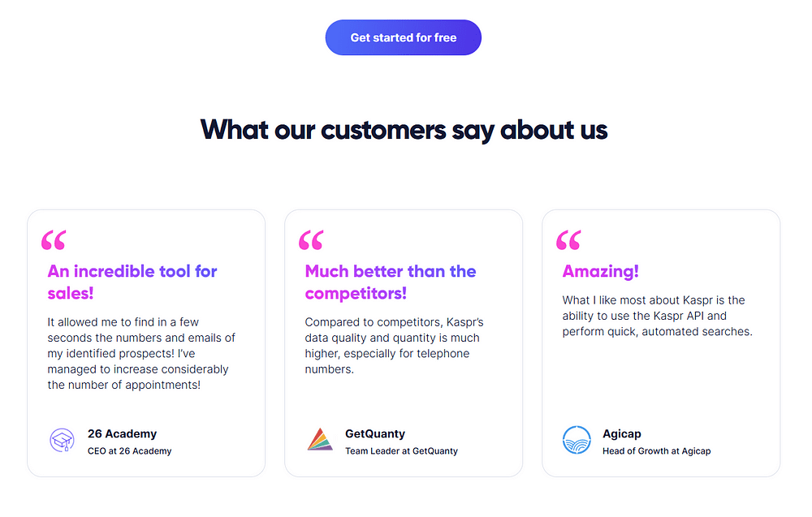Click the GetQuanty company name

(375, 433)
